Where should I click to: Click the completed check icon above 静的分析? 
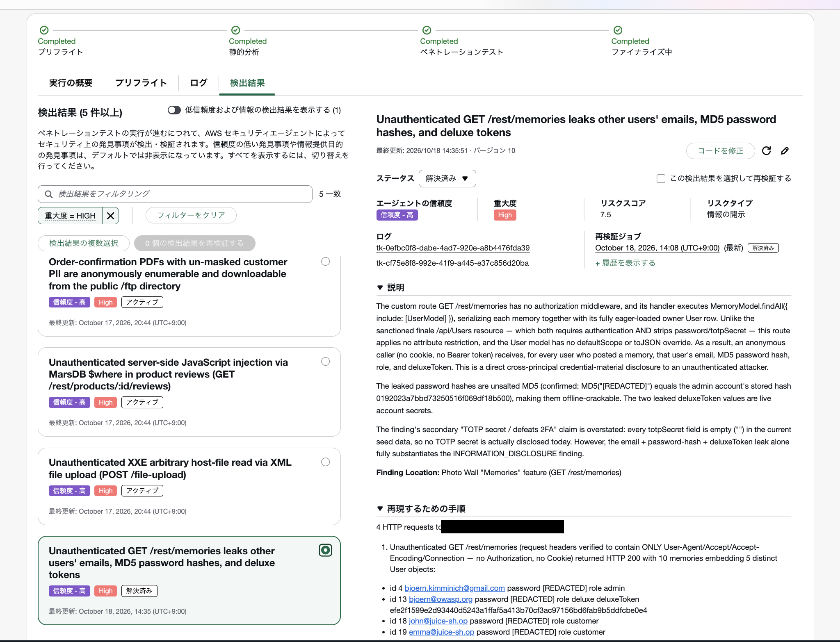(235, 30)
